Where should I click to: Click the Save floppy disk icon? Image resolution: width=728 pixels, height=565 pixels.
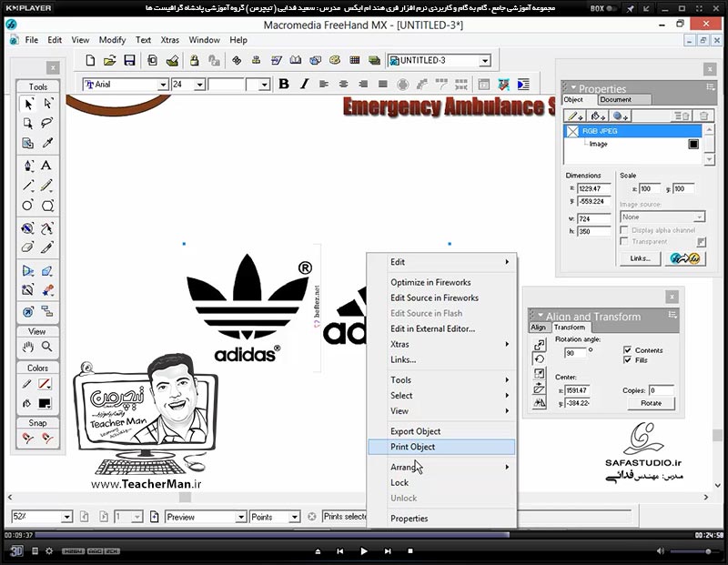point(129,60)
